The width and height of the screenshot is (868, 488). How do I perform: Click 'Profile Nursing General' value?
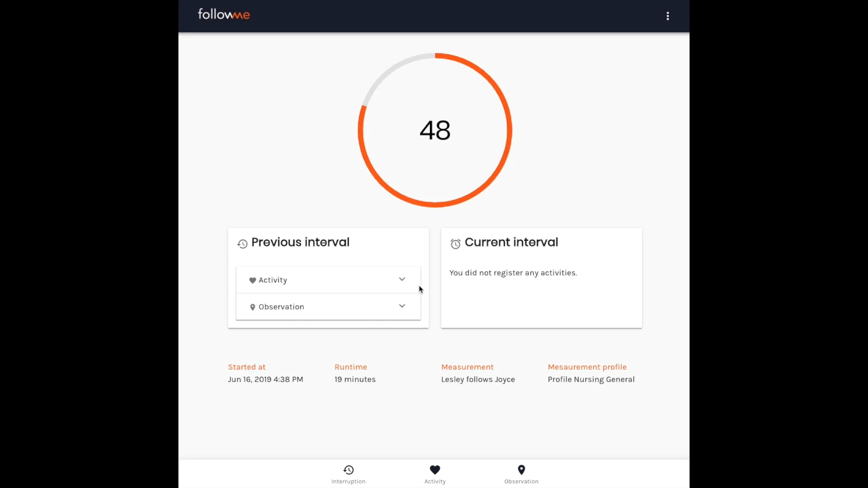tap(591, 380)
